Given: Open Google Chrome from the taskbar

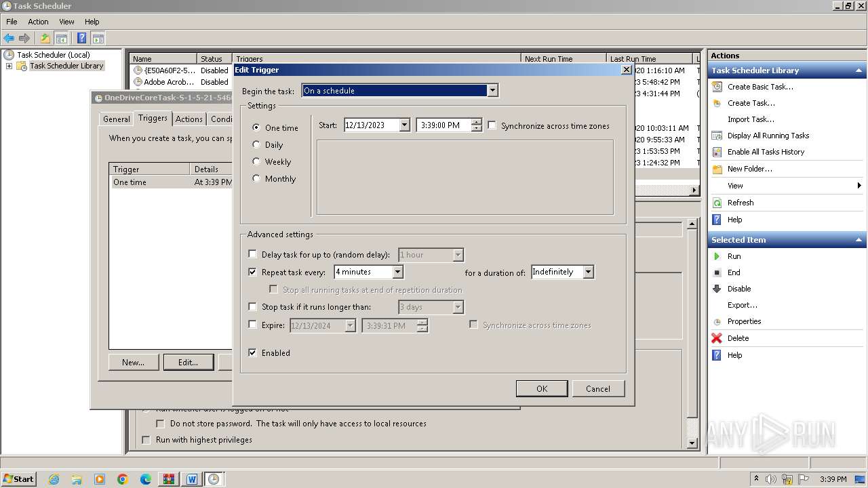Looking at the screenshot, I should click(123, 479).
